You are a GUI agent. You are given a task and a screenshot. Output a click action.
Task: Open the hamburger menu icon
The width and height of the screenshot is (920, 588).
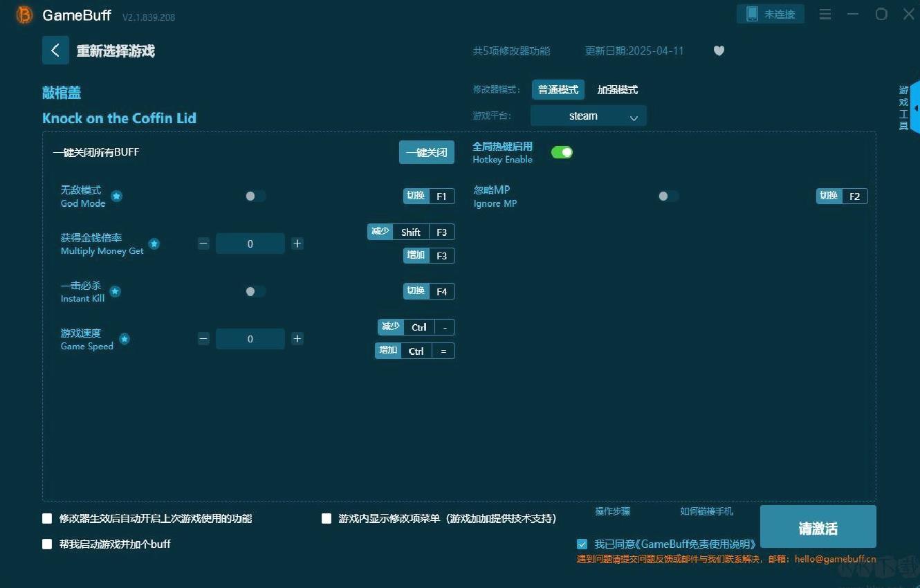pyautogui.click(x=825, y=14)
